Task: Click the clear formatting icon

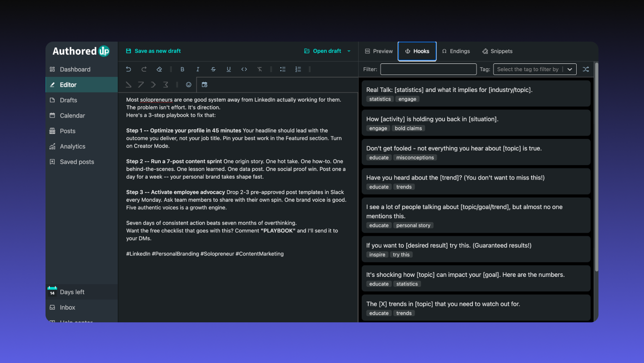Action: (260, 69)
